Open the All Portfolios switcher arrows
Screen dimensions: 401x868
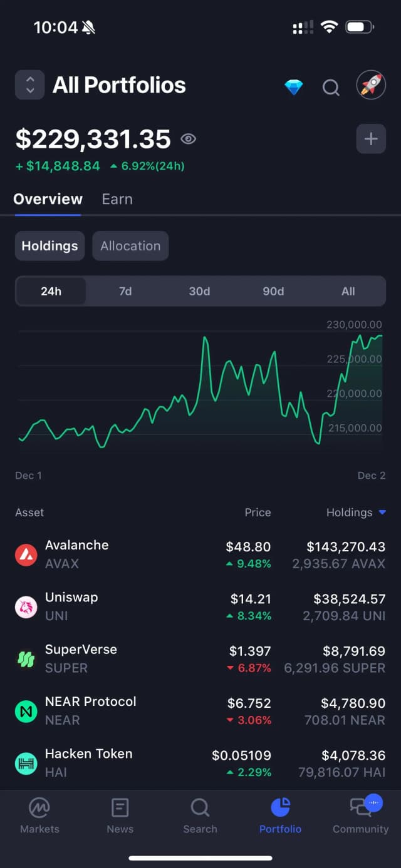click(x=29, y=85)
